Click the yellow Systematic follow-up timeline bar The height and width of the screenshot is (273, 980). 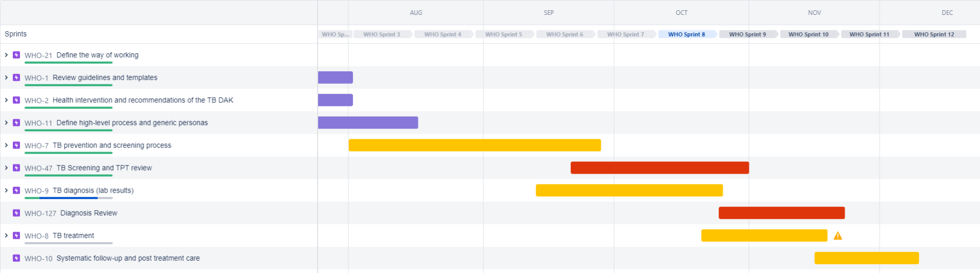click(x=866, y=258)
